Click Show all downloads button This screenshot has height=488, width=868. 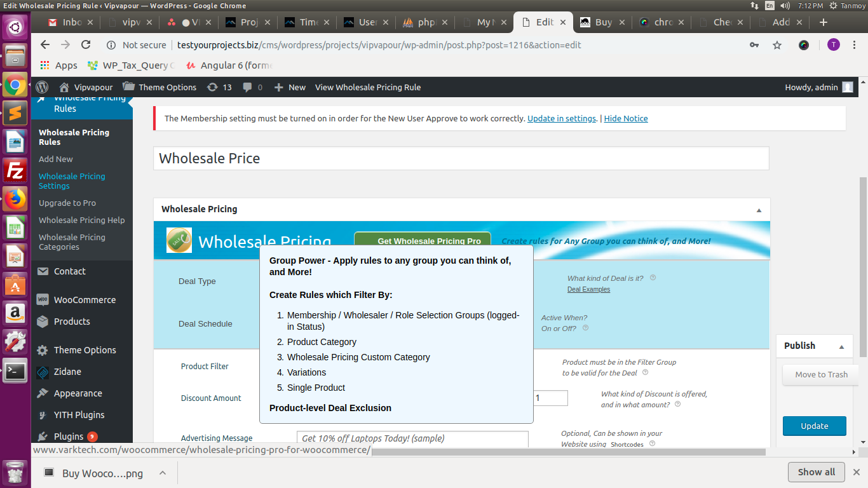point(817,472)
